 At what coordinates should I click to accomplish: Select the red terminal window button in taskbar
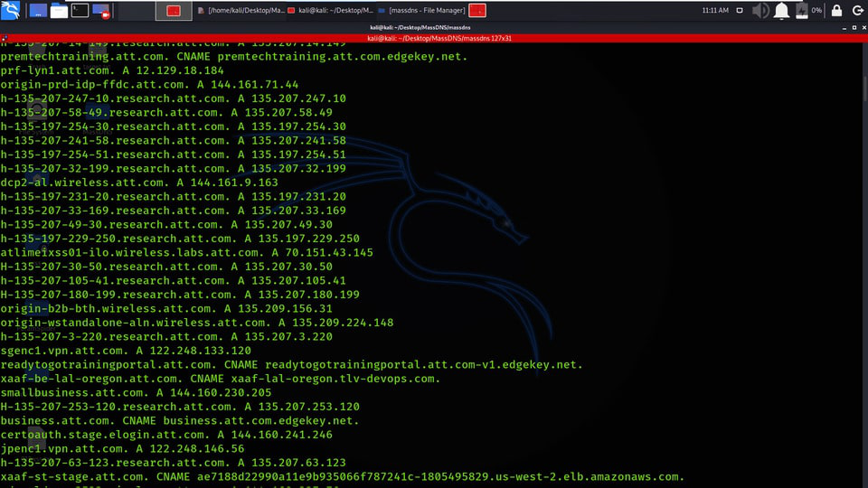pos(174,11)
